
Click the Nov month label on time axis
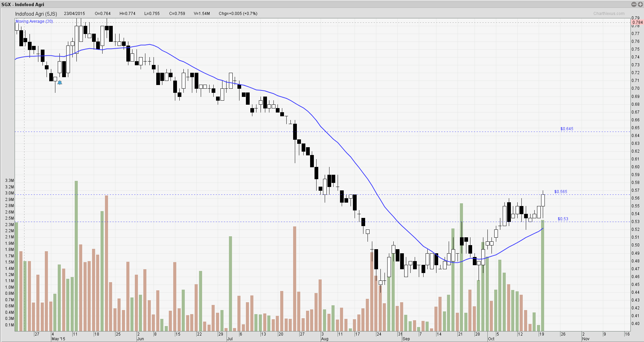coord(586,339)
